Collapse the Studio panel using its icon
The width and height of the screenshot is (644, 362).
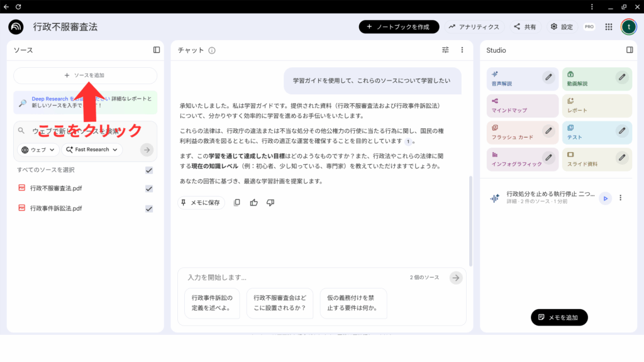630,50
